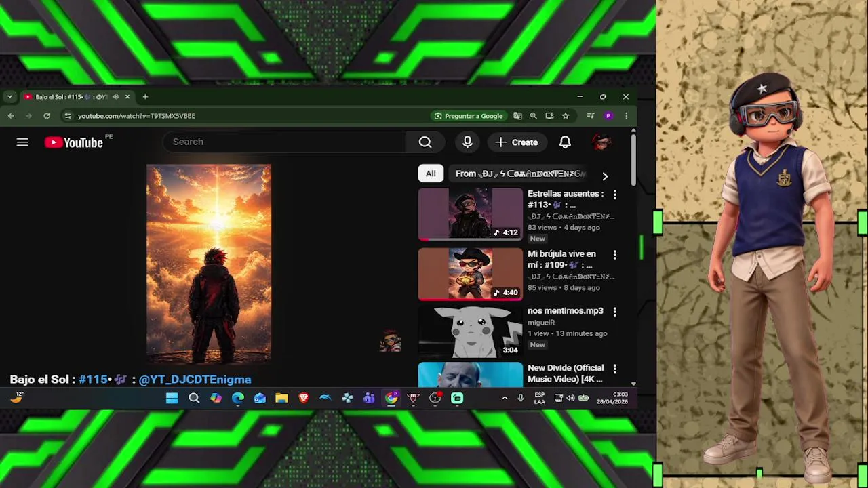Open the YouTube hamburger guide menu
The height and width of the screenshot is (488, 868).
click(22, 142)
